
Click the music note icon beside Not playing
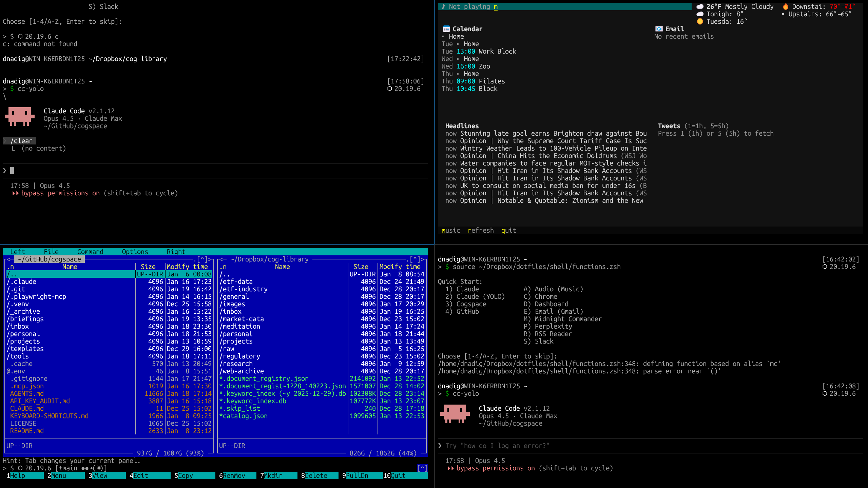[443, 7]
